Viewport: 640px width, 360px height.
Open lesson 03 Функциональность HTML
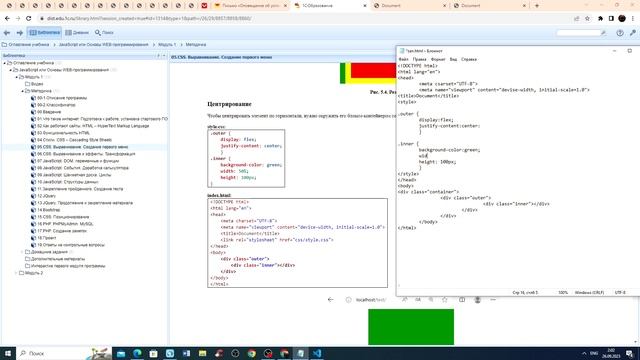[x=63, y=133]
